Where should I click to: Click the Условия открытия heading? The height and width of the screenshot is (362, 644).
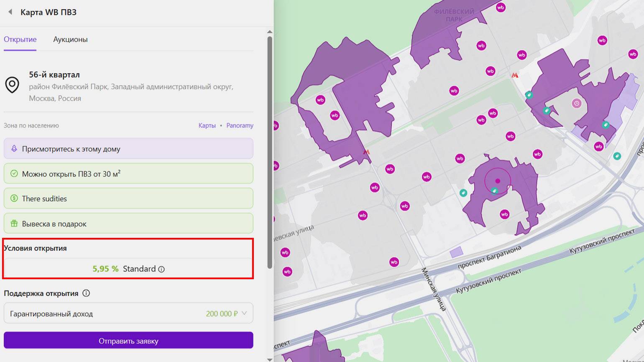tap(35, 248)
